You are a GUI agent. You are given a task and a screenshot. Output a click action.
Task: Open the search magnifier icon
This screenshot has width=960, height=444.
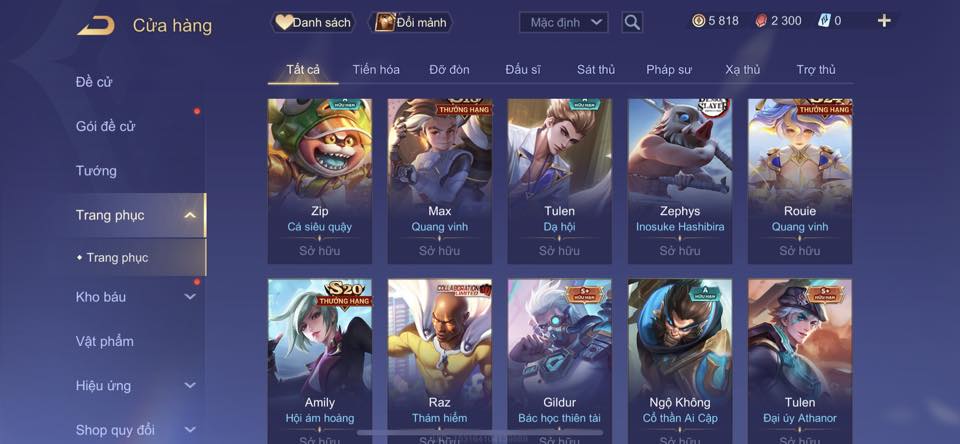632,23
